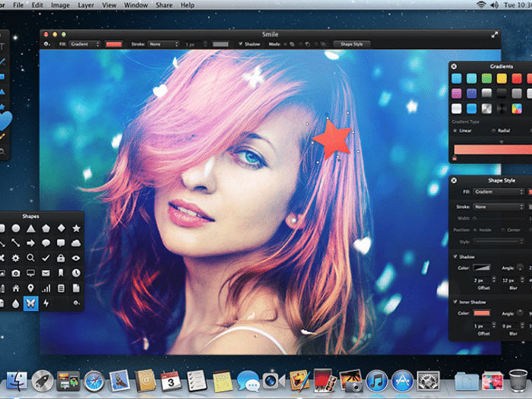Select the butterfly shape in Shapes panel
The image size is (532, 399).
pyautogui.click(x=31, y=302)
